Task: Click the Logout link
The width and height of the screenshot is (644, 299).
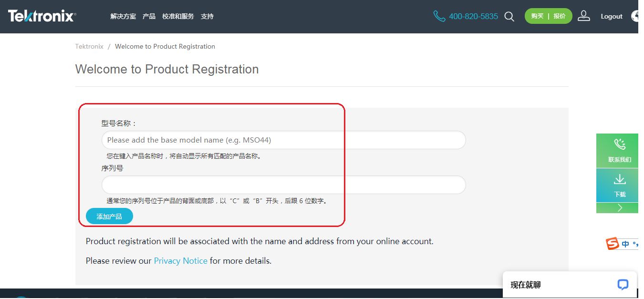Action: [x=612, y=16]
